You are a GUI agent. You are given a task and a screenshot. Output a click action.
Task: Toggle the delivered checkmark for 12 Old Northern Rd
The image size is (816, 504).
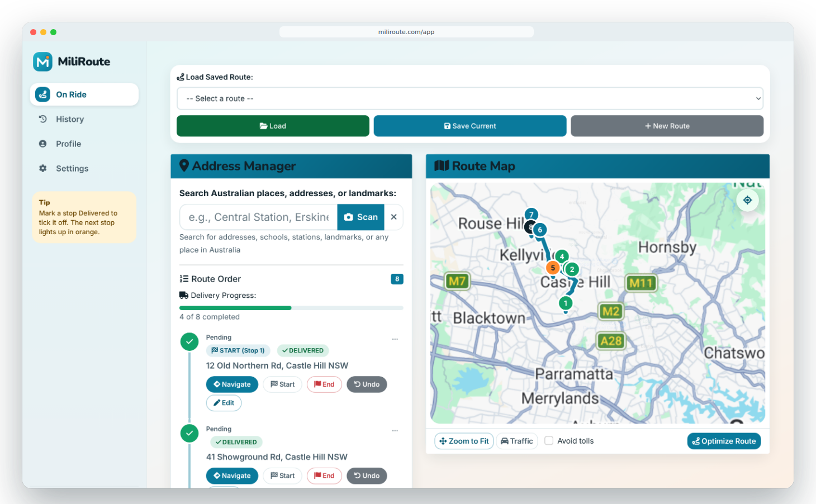click(x=189, y=341)
